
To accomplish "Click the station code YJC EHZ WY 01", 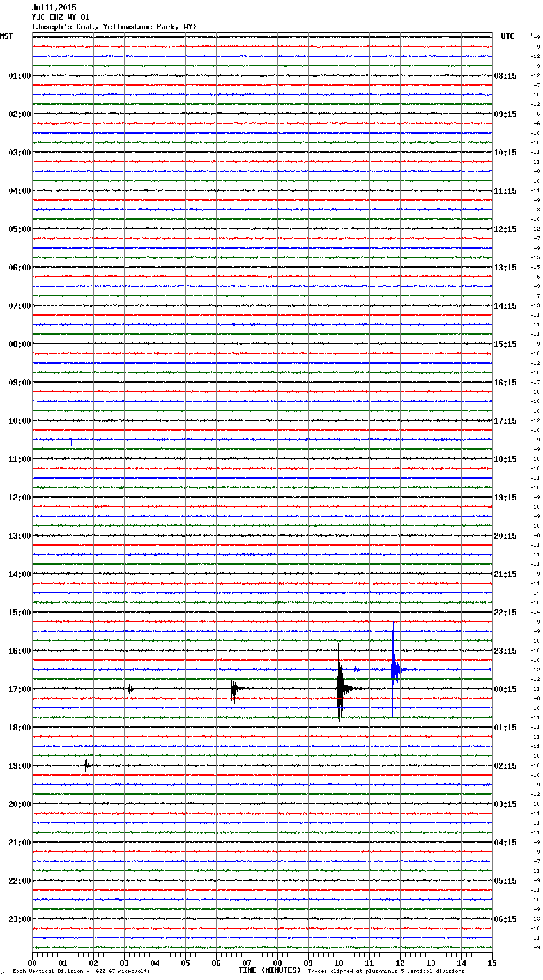I will tap(61, 17).
